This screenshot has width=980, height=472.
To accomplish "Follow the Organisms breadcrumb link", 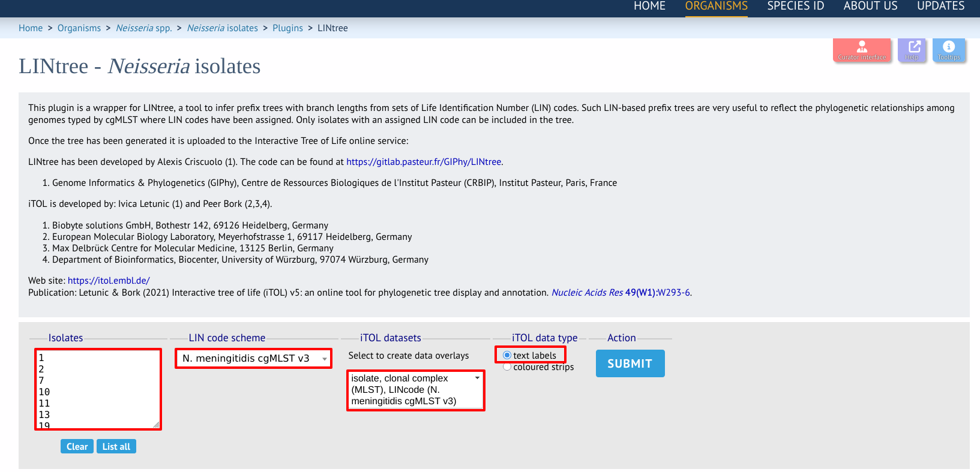I will tap(79, 28).
